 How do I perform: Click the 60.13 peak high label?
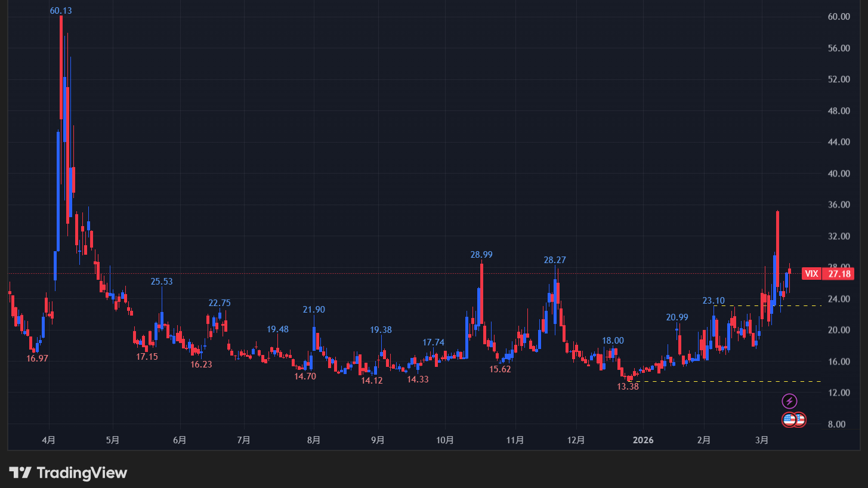61,11
